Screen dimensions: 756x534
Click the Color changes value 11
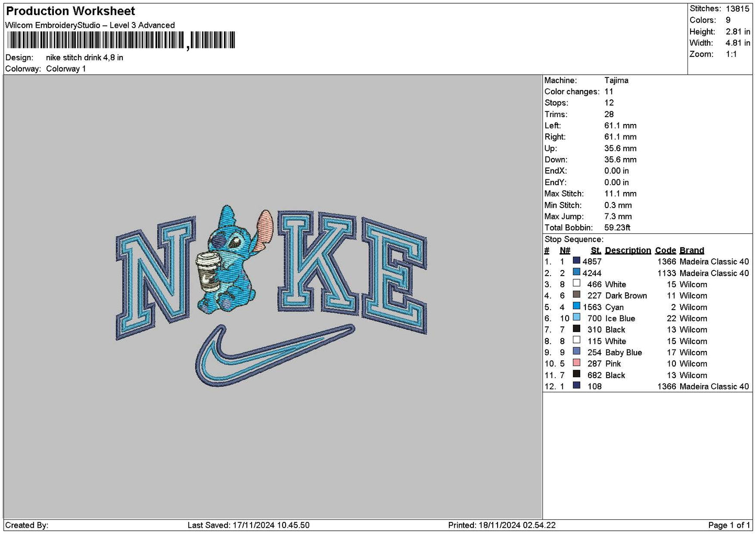click(609, 92)
